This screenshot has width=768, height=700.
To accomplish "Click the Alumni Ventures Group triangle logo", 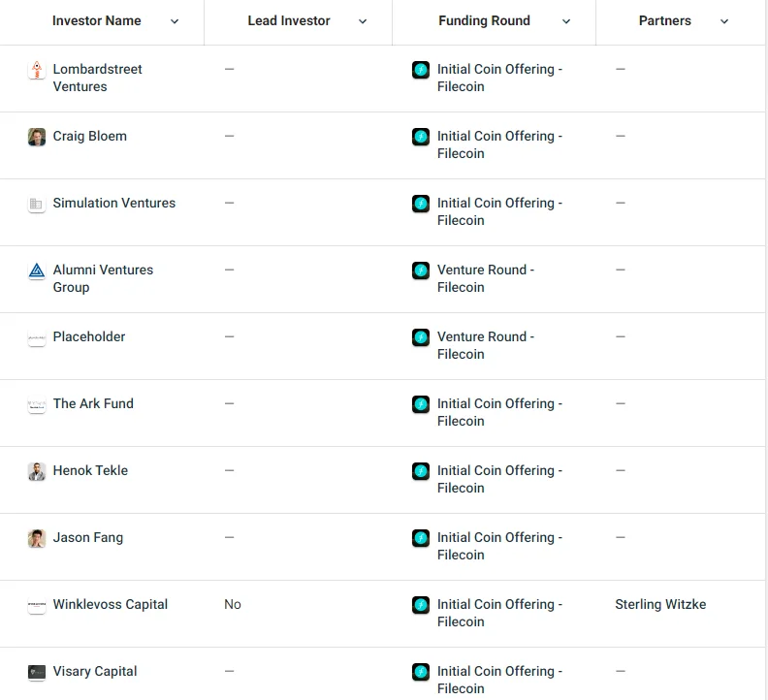I will pyautogui.click(x=37, y=270).
